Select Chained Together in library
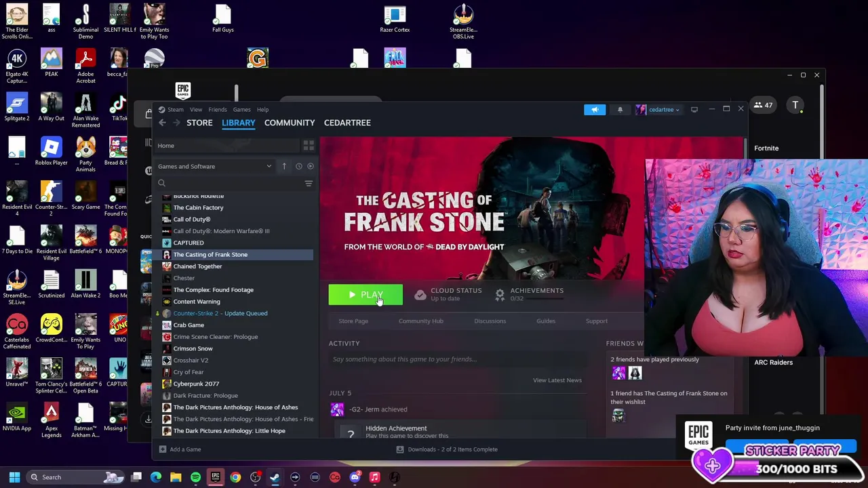Image resolution: width=868 pixels, height=488 pixels. 197,266
